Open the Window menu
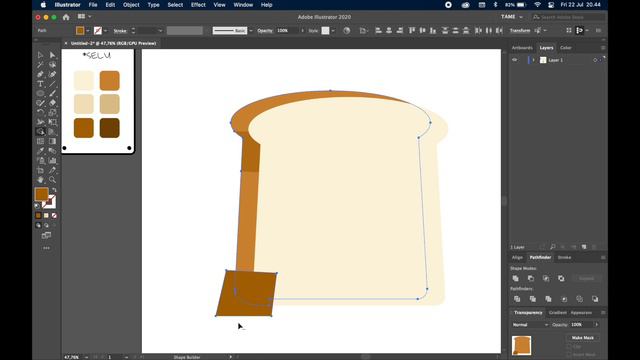 click(243, 5)
